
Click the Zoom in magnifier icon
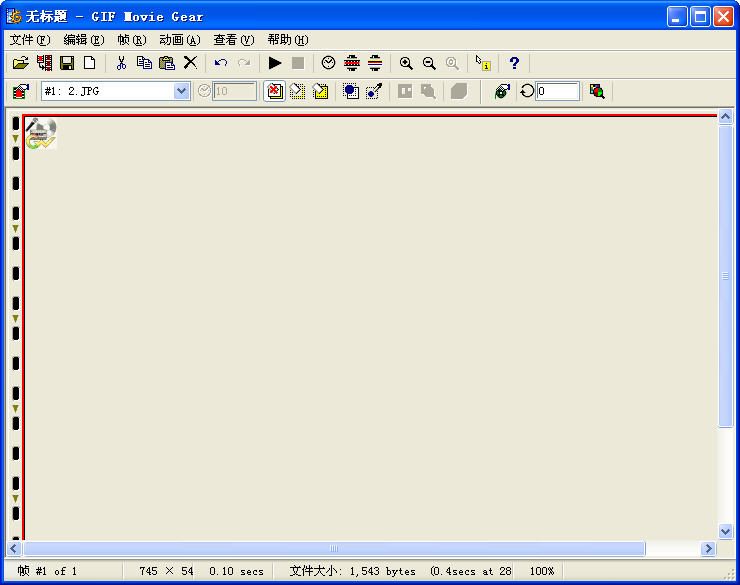406,63
